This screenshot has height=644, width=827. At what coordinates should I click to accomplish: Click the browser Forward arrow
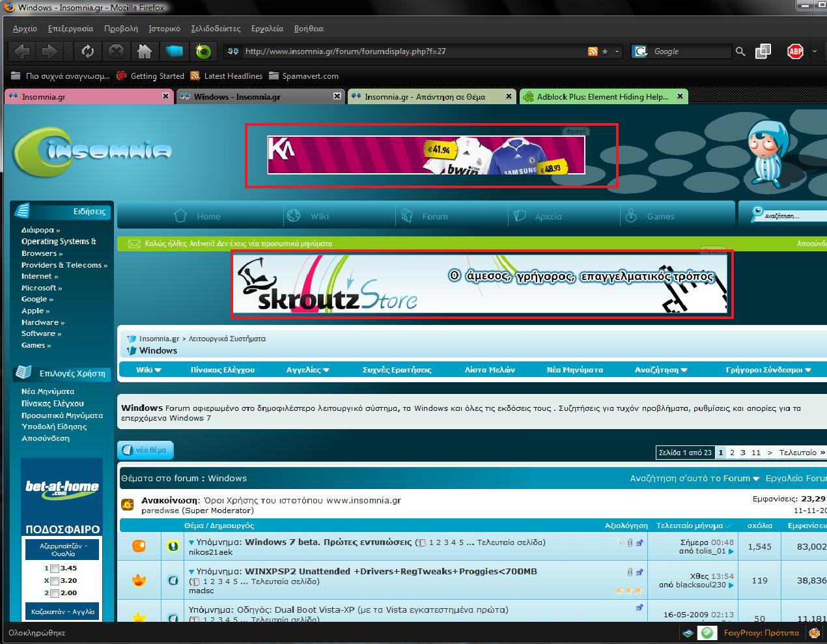pos(49,51)
